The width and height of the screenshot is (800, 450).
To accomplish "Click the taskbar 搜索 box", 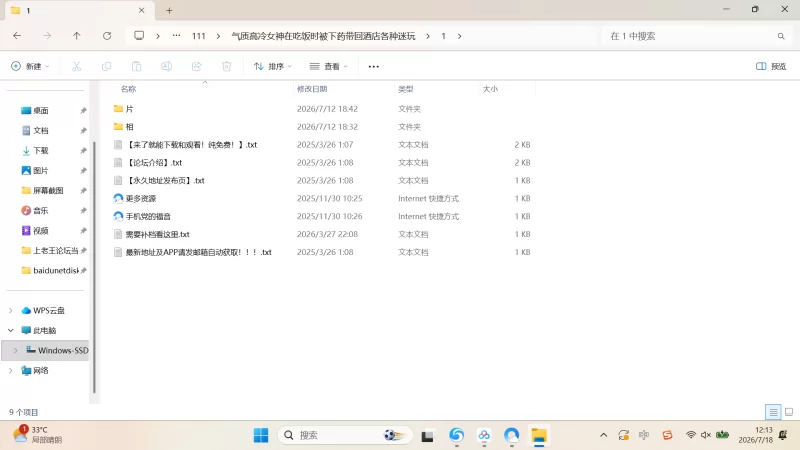I will pyautogui.click(x=345, y=435).
